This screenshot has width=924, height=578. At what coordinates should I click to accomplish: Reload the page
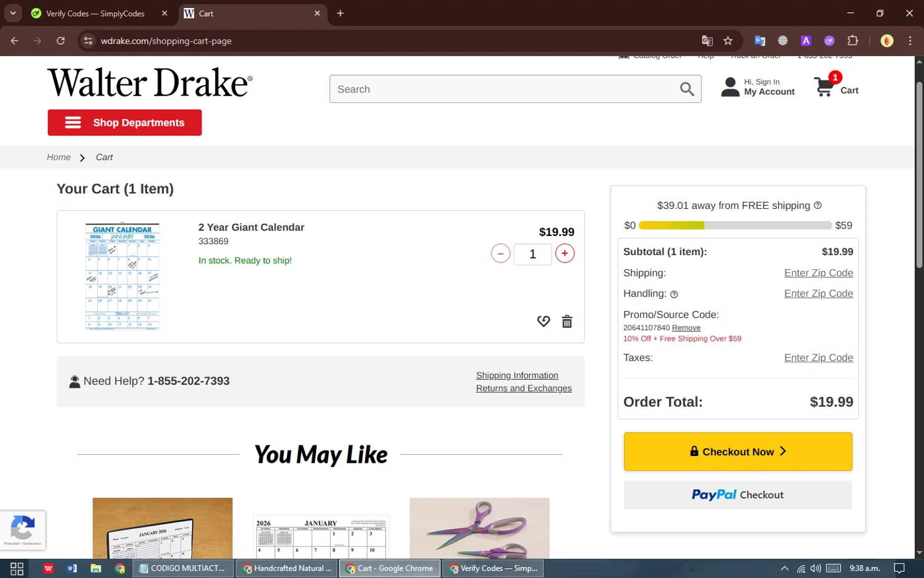[60, 41]
